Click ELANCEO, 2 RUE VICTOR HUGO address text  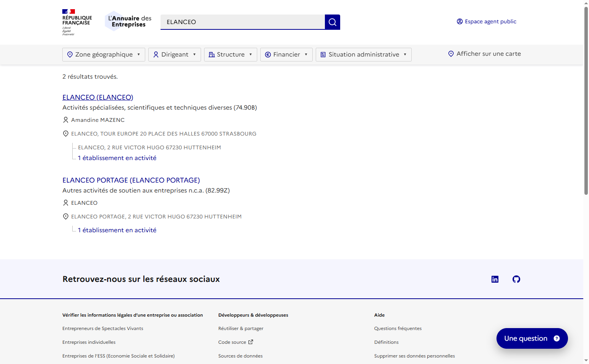coord(149,147)
